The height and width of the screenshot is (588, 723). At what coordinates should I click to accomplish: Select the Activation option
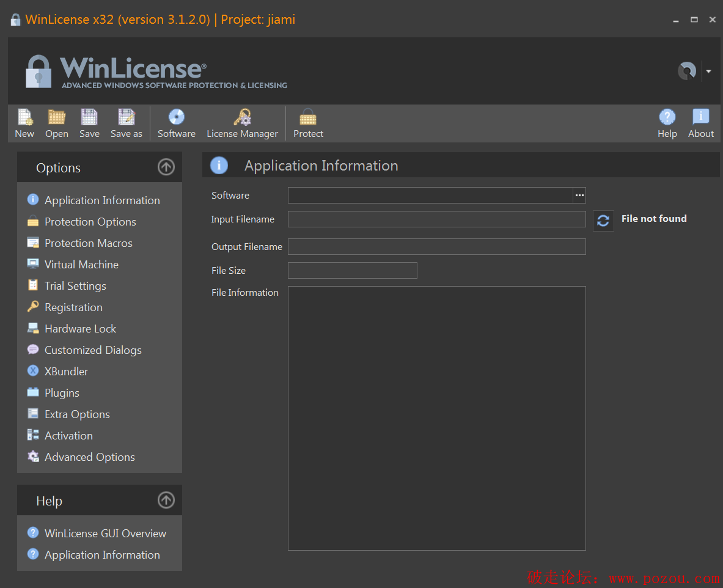point(68,435)
